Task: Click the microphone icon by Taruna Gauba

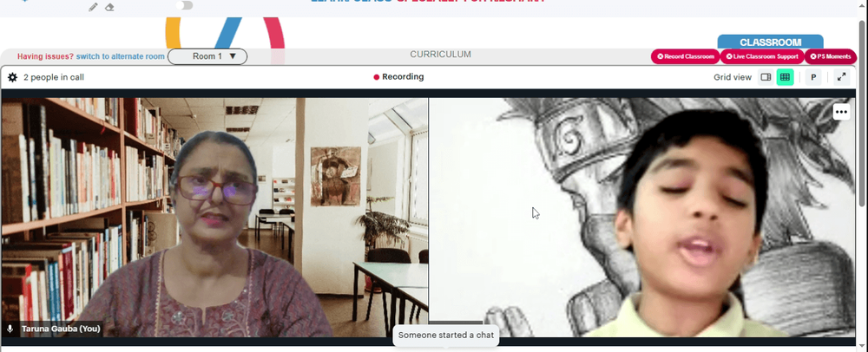Action: click(10, 329)
